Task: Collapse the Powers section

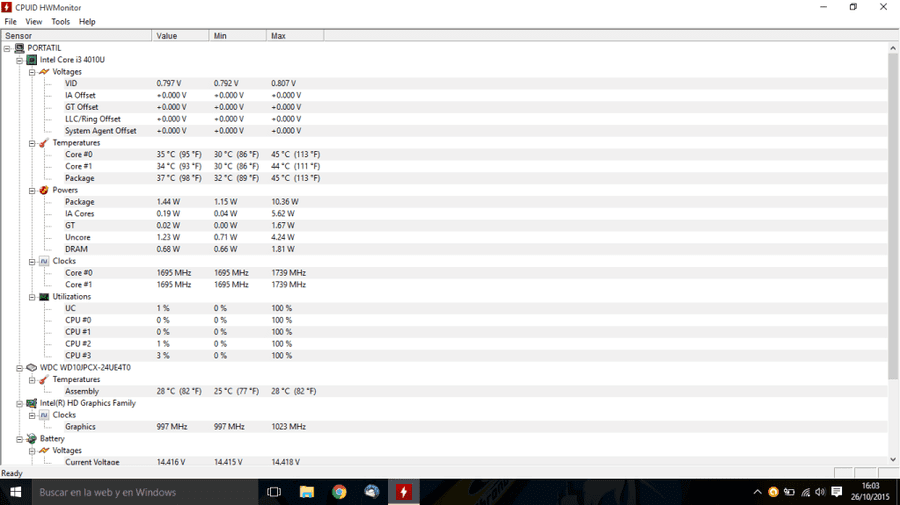Action: [32, 191]
